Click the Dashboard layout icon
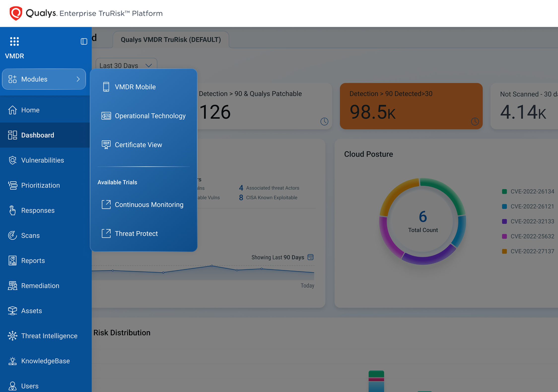The width and height of the screenshot is (558, 392). click(x=12, y=135)
